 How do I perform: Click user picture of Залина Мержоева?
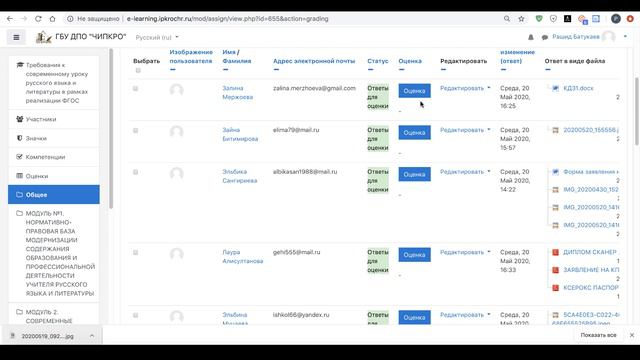[x=176, y=90]
